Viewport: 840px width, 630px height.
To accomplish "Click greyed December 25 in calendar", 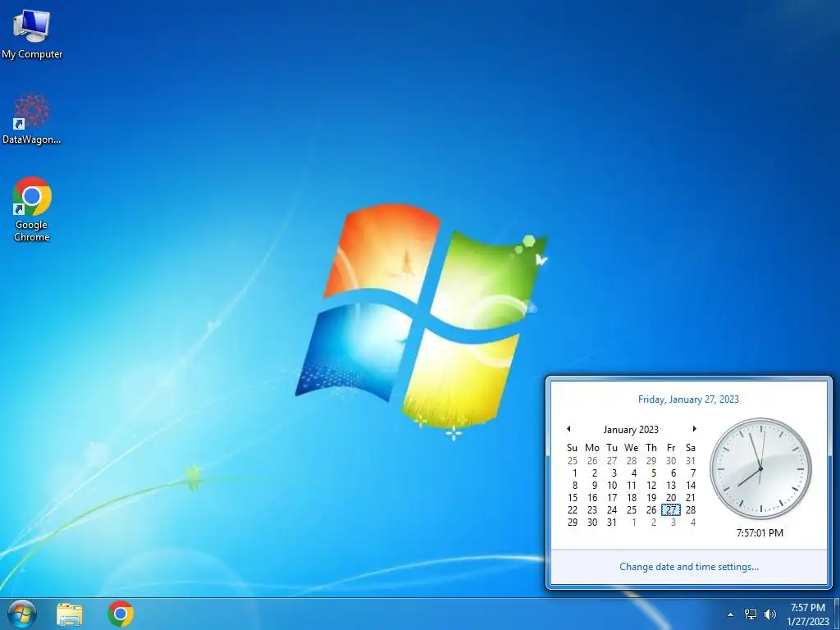I will (572, 461).
